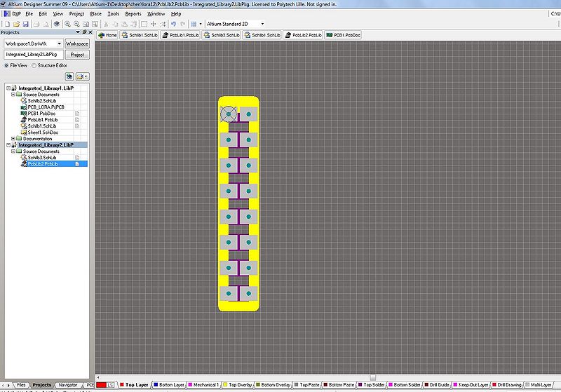561x392 pixels.
Task: Click the grid settings icon in toolbar
Action: point(194,23)
